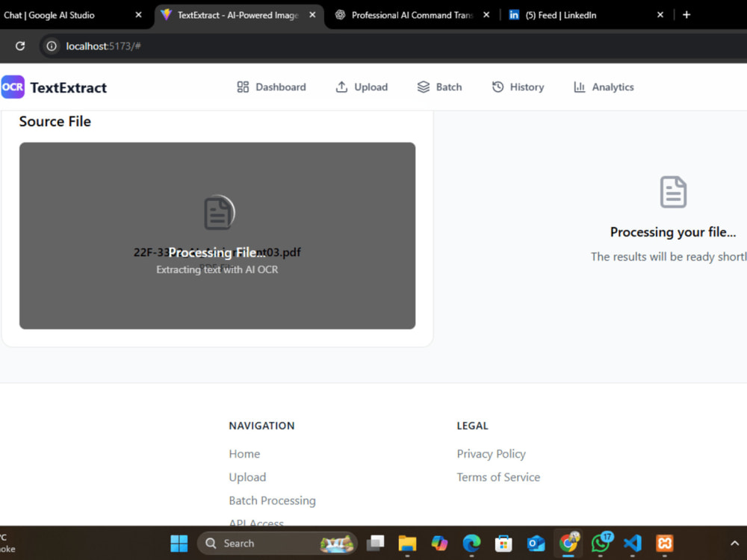This screenshot has height=560, width=747.
Task: Click the taskbar Search box
Action: (277, 544)
